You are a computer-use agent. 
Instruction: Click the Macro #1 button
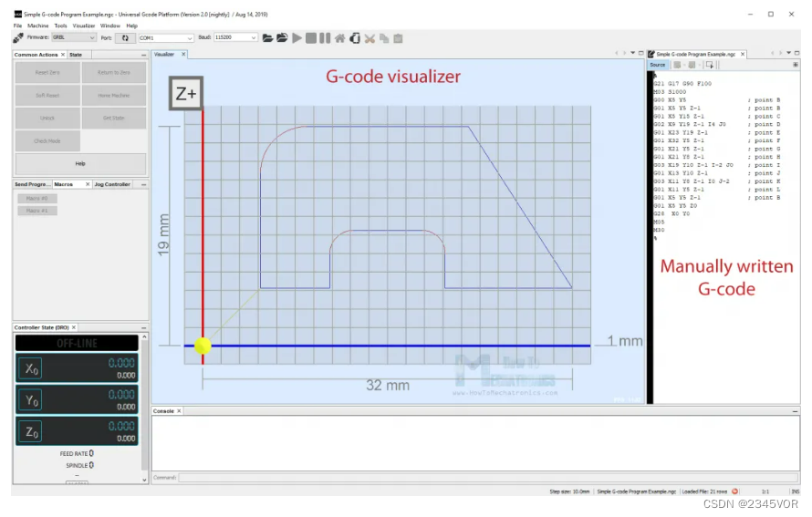click(37, 211)
